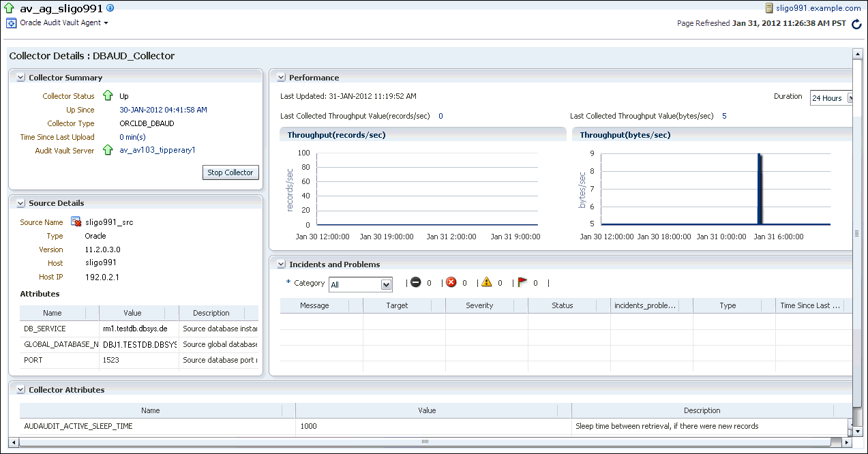Click the 11.2.0.3.0 version value
Screen dimensions: 868x454
[x=103, y=249]
